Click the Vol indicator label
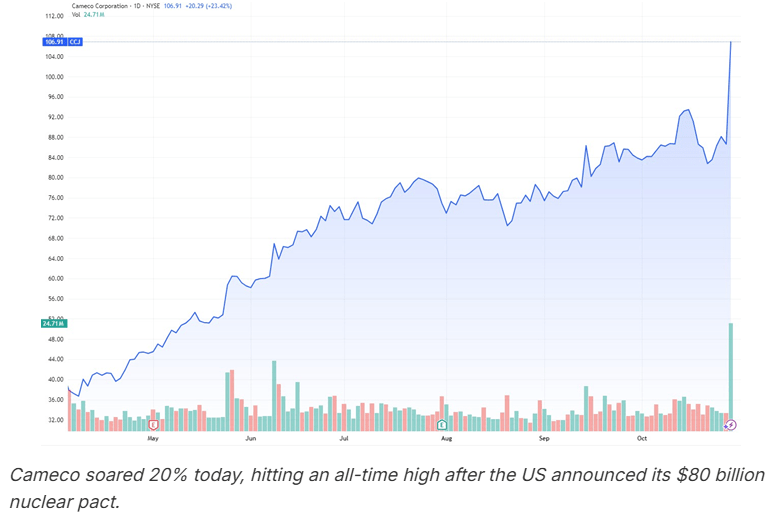The width and height of the screenshot is (782, 520). point(76,16)
